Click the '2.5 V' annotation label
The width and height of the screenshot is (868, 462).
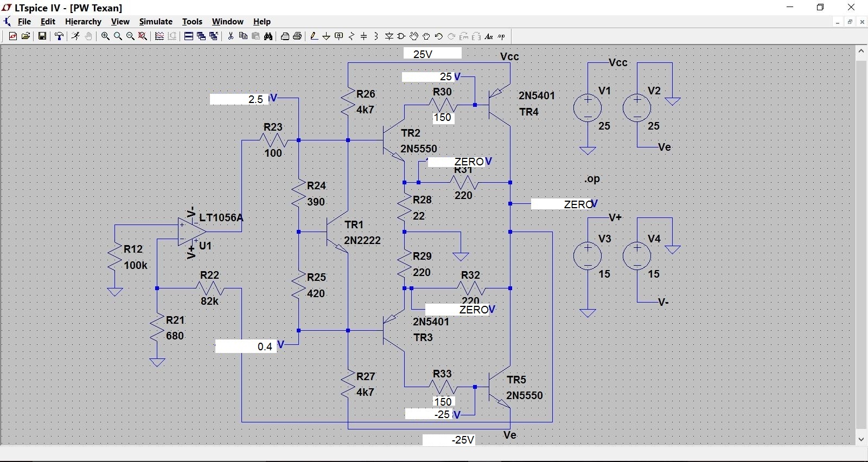click(x=244, y=99)
